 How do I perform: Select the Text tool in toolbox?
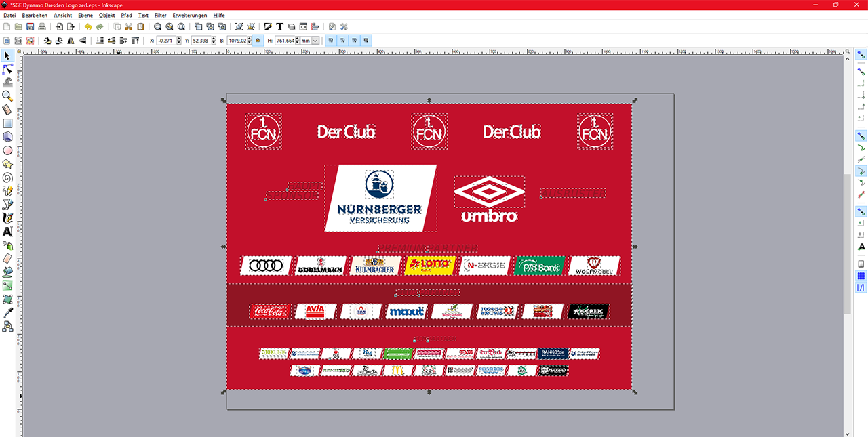coord(7,231)
